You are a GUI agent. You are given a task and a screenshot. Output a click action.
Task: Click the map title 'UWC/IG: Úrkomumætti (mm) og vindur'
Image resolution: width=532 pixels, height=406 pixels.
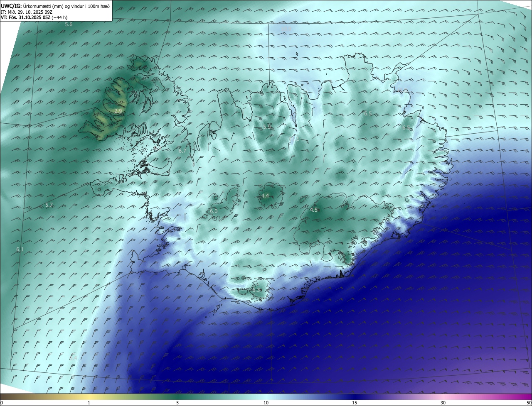[56, 6]
